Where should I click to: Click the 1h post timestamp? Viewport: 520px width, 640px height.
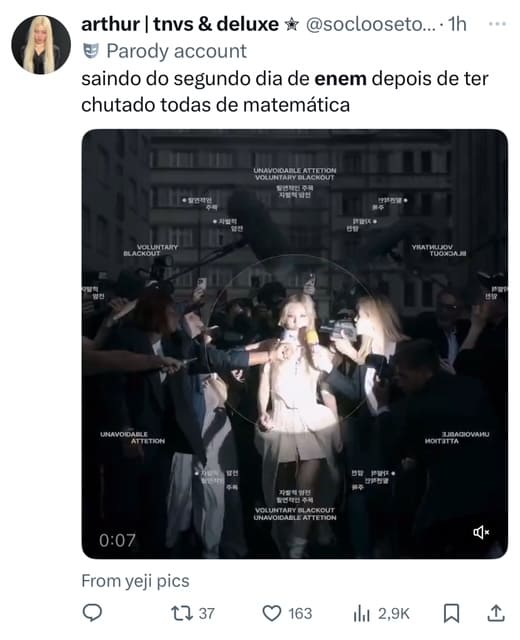point(457,24)
